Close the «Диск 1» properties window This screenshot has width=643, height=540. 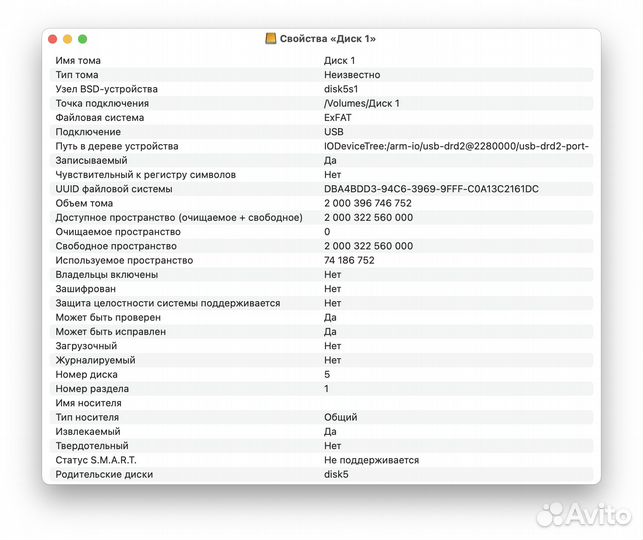click(x=52, y=39)
